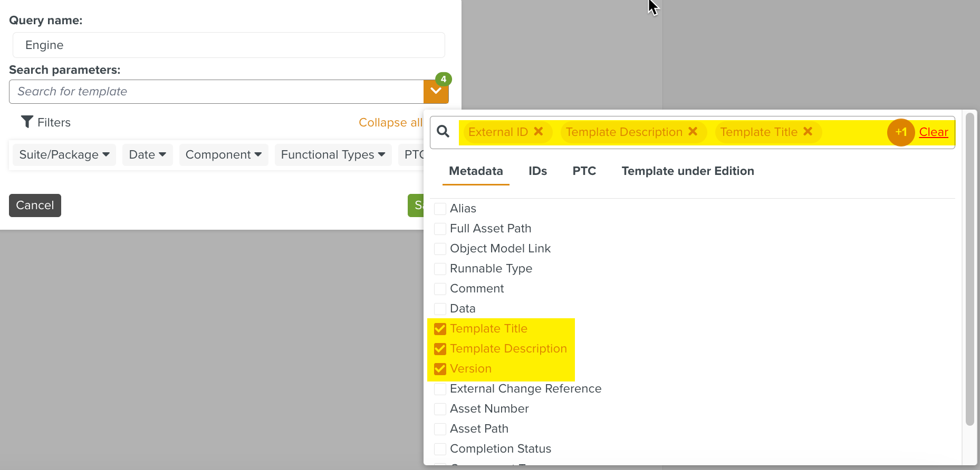Viewport: 980px width, 470px height.
Task: Switch to Template under Edition tab
Action: pyautogui.click(x=688, y=171)
